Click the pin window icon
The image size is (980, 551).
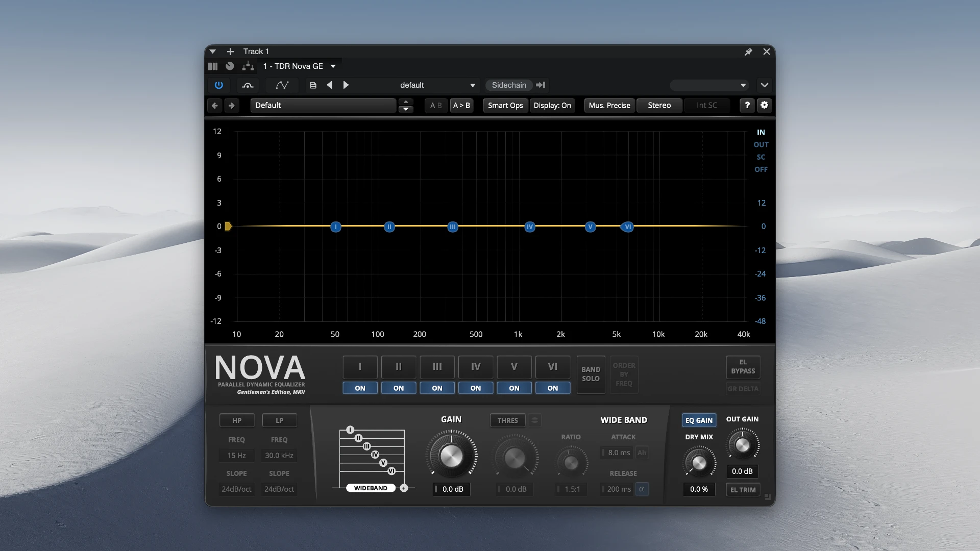pos(748,52)
